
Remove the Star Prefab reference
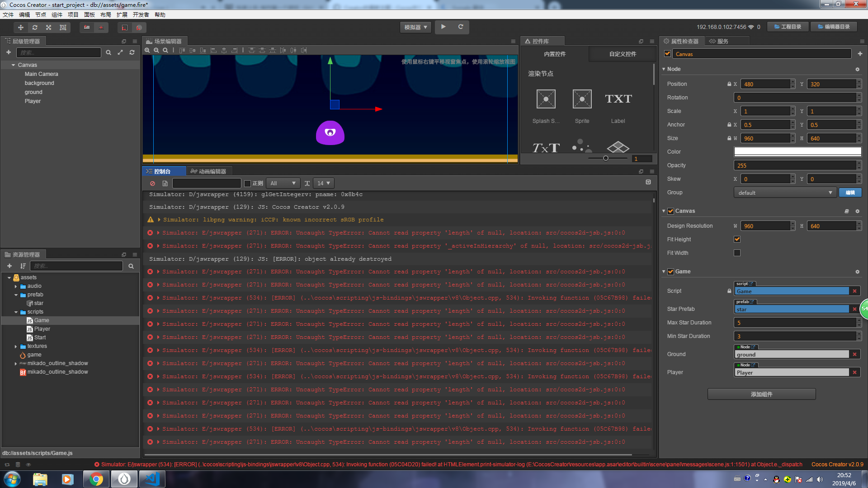tap(854, 310)
